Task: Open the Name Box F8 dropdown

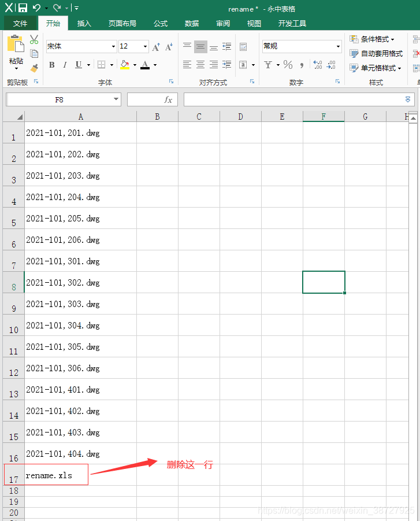Action: 116,99
